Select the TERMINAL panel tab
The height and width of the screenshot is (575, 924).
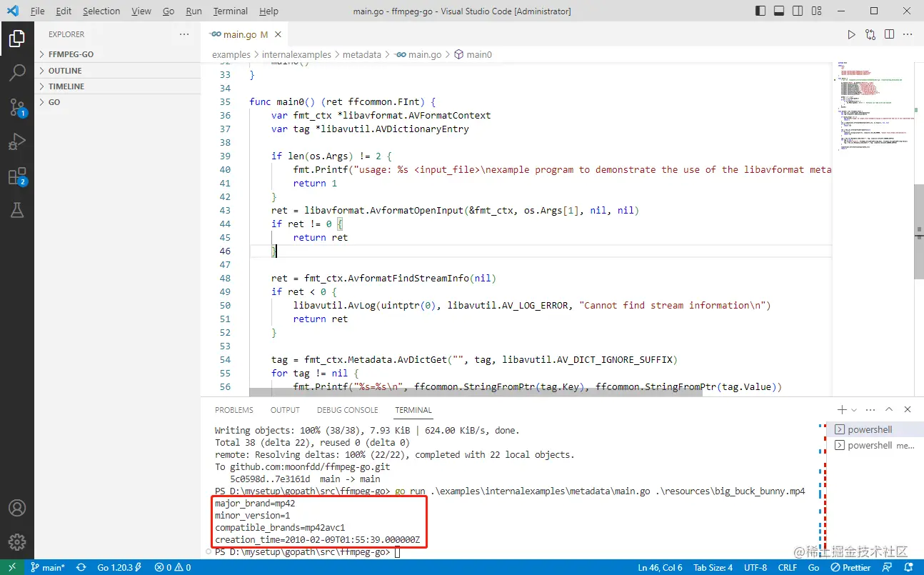coord(413,410)
